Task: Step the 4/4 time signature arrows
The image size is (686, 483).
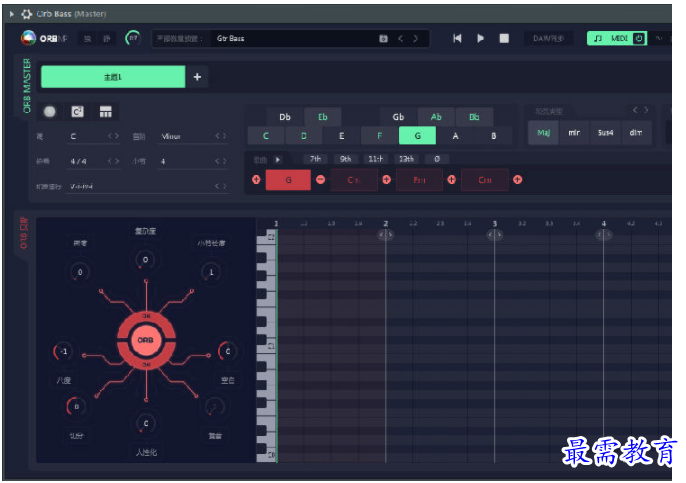Action: tap(113, 161)
